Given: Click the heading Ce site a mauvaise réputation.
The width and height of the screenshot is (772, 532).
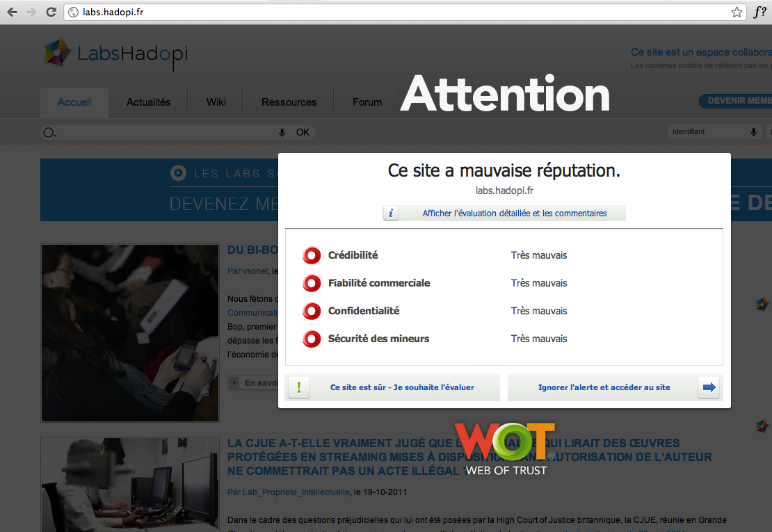Looking at the screenshot, I should [504, 170].
